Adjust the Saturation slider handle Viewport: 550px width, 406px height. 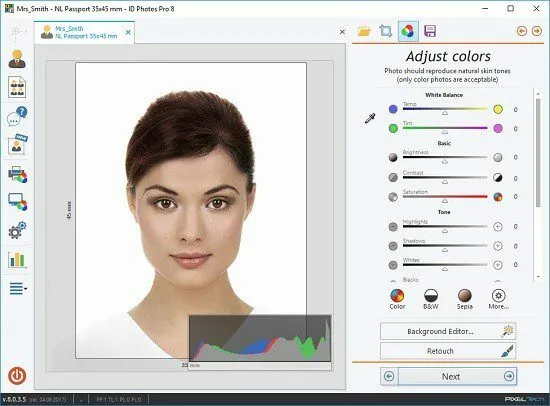(445, 201)
